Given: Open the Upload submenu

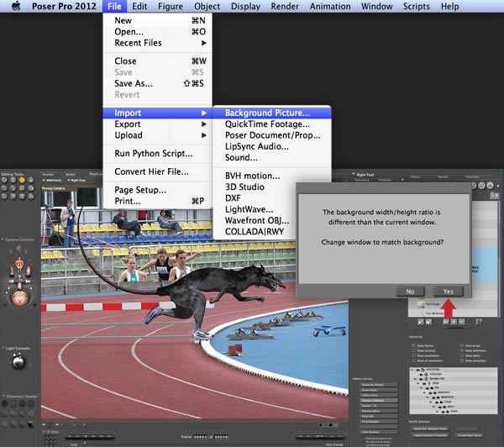Looking at the screenshot, I should point(158,135).
